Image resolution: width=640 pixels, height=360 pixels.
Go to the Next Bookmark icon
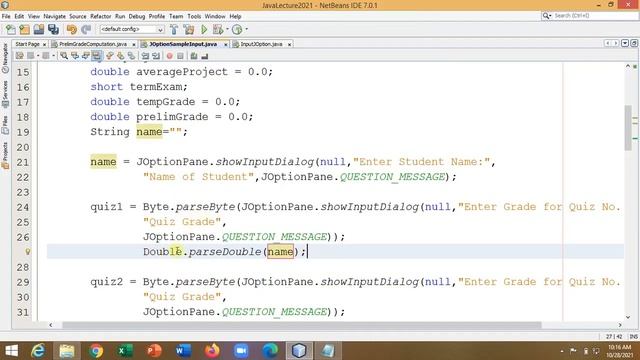pos(120,56)
